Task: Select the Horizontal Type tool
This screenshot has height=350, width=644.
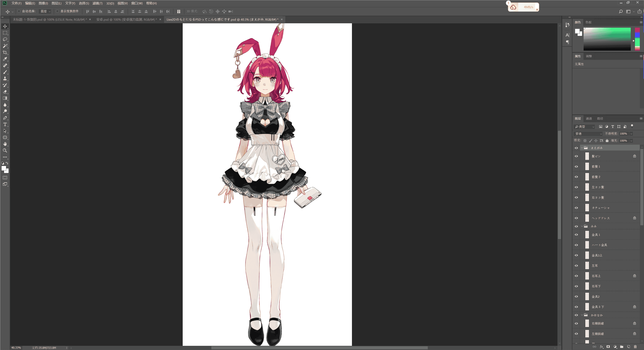Action: 5,124
